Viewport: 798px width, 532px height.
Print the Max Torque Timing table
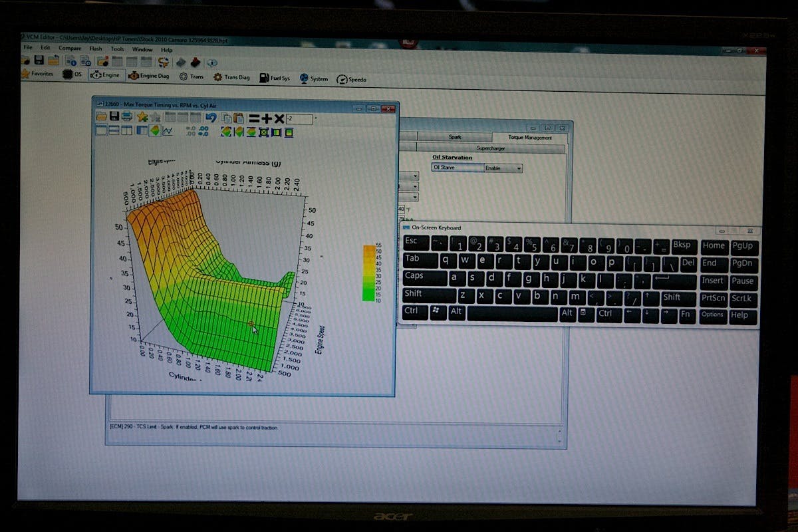[x=126, y=116]
